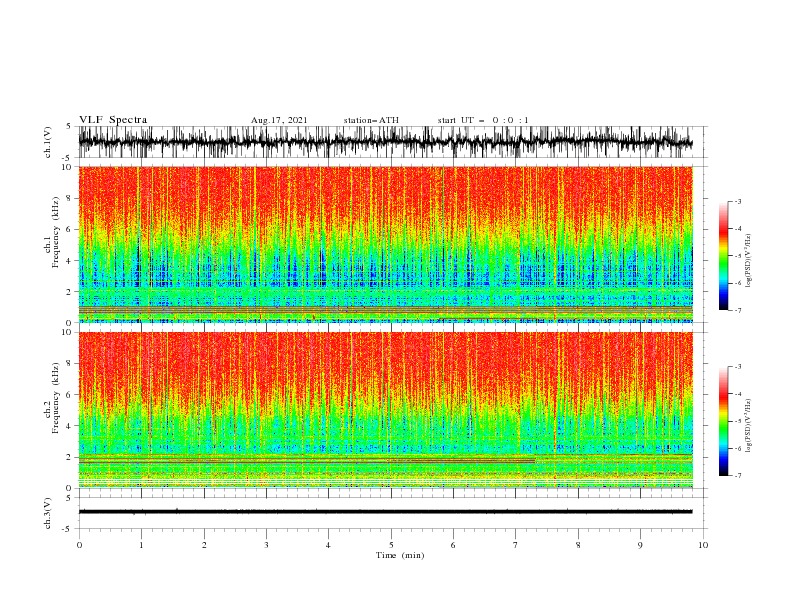Click the "1" tick on the time axis
Viewport: 792px width, 612px height.
click(141, 545)
